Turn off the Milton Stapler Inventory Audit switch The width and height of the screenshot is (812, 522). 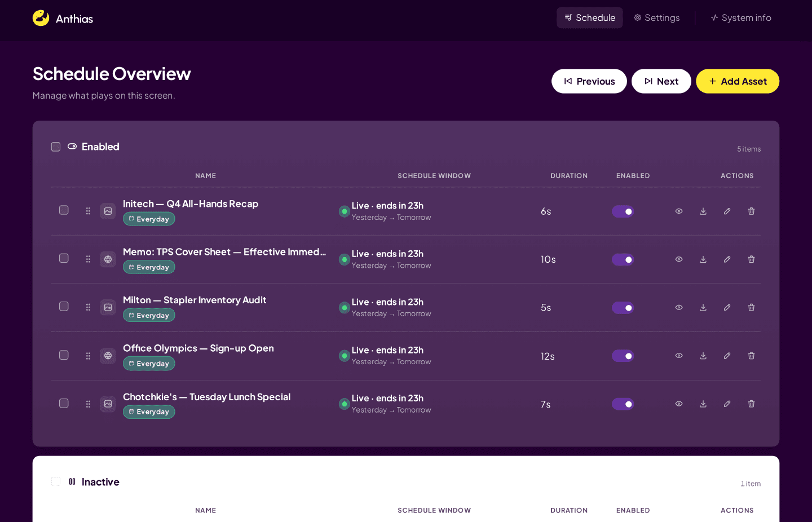pos(623,308)
